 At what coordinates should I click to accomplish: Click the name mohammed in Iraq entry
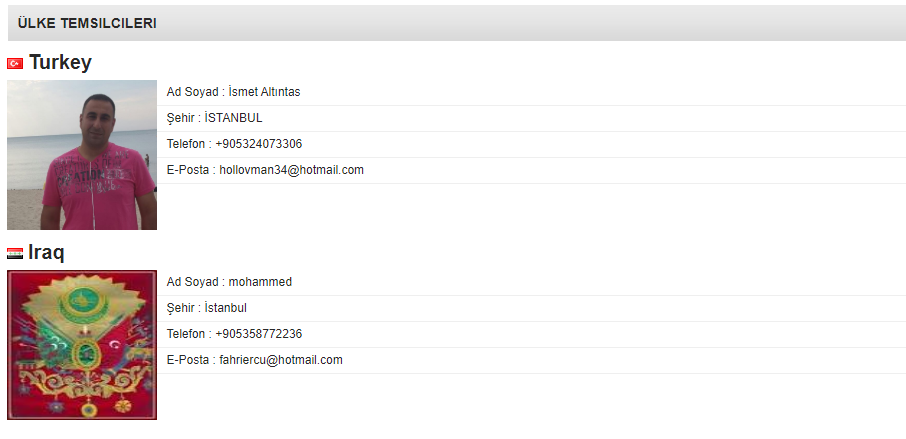[x=260, y=282]
